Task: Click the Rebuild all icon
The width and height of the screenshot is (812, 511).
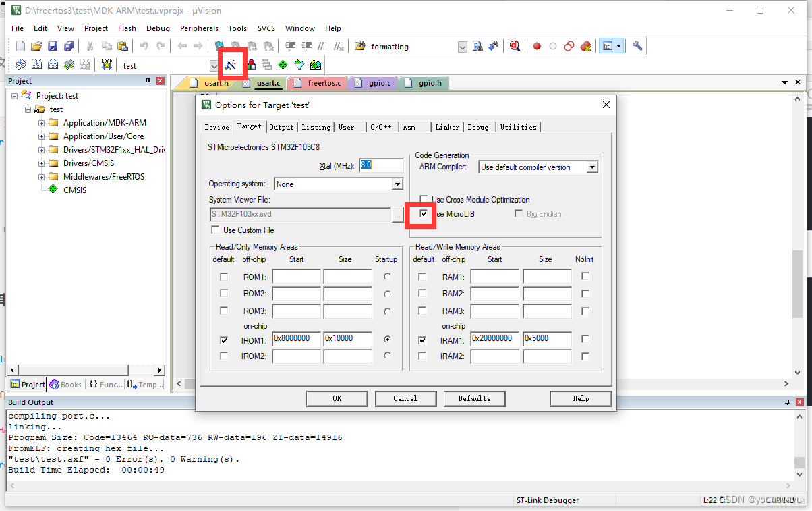Action: point(53,65)
